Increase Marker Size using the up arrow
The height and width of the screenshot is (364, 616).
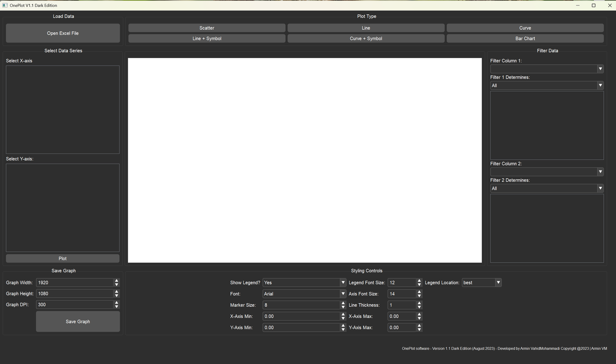[342, 303]
